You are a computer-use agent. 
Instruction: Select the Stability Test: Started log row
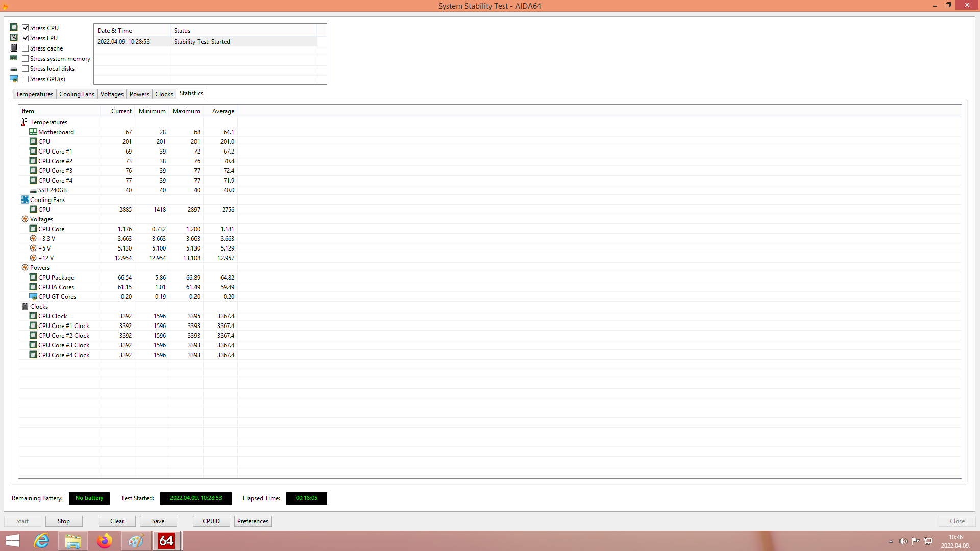(x=207, y=42)
